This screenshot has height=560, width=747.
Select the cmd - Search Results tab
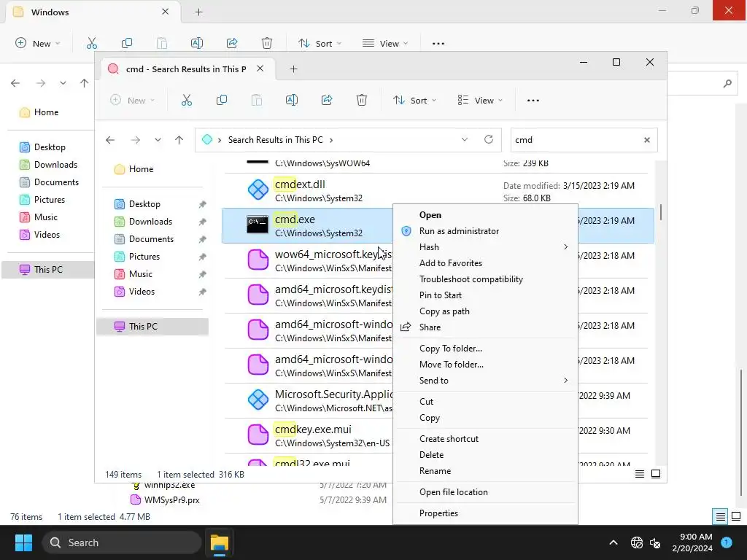(x=186, y=69)
